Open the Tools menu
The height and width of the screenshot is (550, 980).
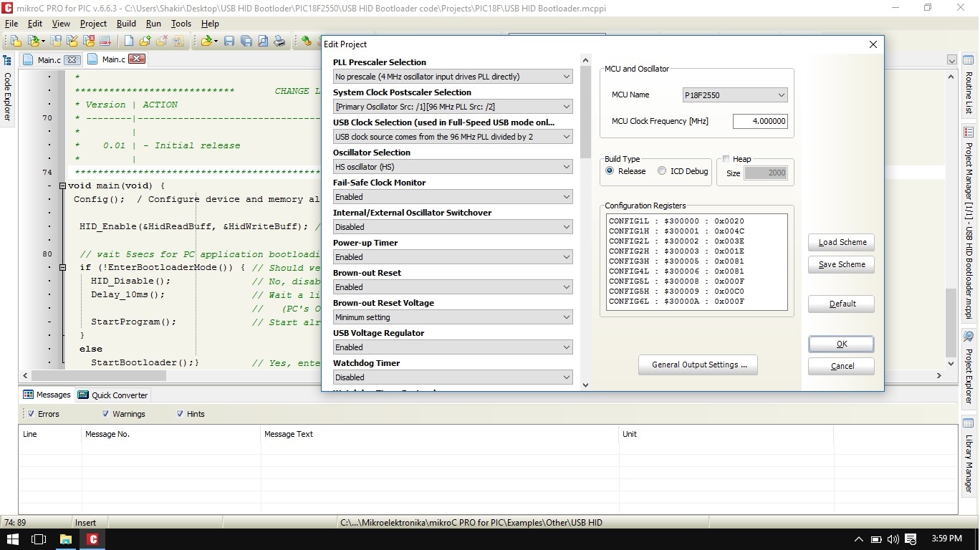181,24
